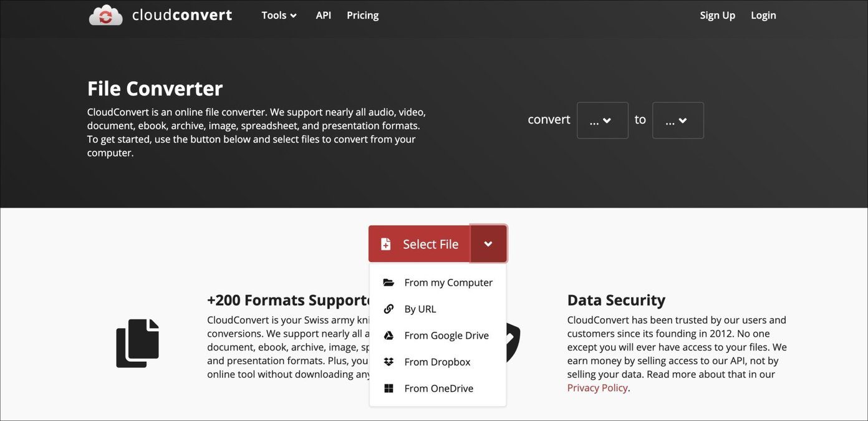Click the open folder icon
Screen dimensions: 868x421
pyautogui.click(x=388, y=283)
